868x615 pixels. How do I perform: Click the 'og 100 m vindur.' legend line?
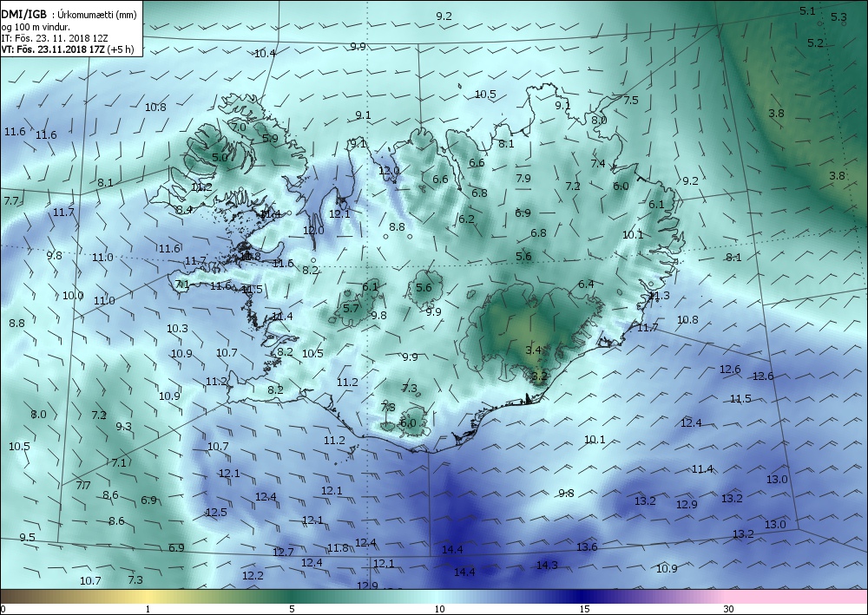tap(36, 27)
